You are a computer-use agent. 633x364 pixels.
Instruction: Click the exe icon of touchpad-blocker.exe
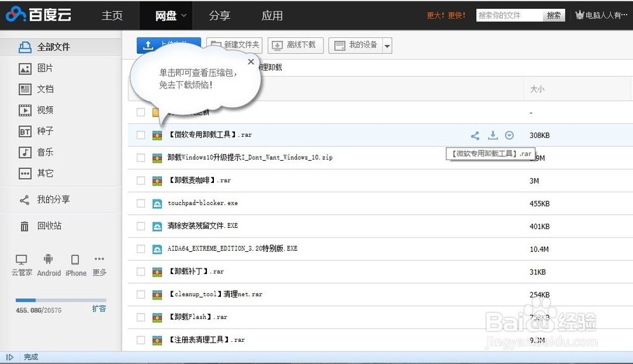157,203
